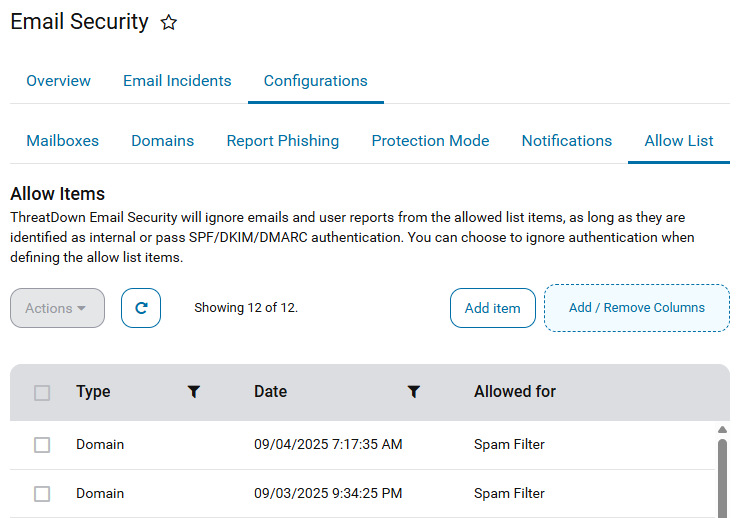Click the Date column header
This screenshot has width=744, height=518.
pyautogui.click(x=270, y=391)
